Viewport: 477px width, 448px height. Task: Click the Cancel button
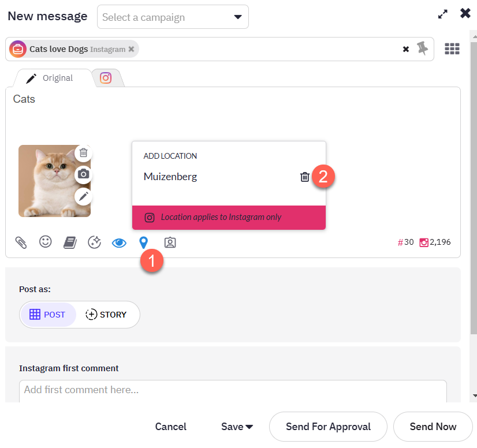point(171,427)
